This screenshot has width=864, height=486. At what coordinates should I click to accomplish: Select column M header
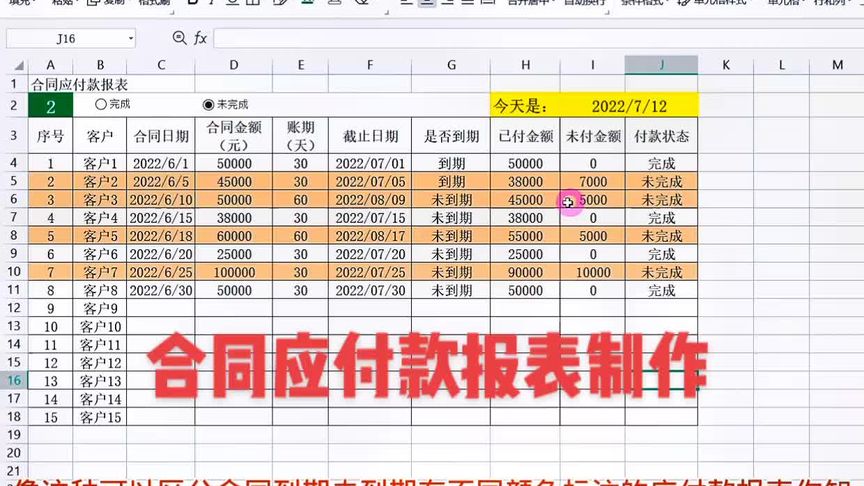(837, 65)
